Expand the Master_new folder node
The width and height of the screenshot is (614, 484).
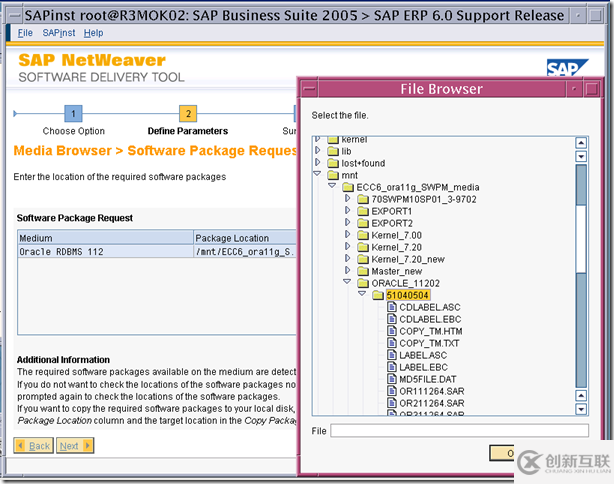coord(347,270)
